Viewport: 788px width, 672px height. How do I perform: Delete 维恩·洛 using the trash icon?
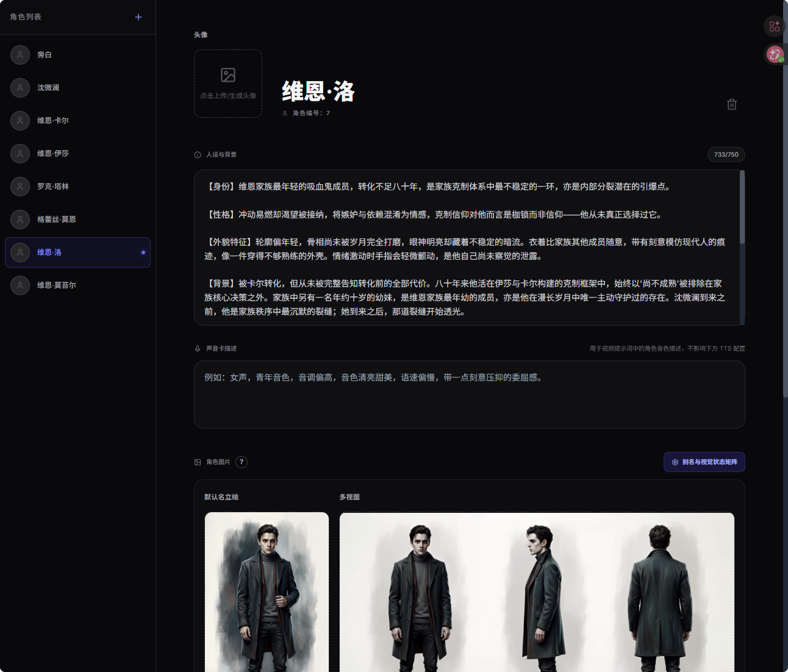(732, 104)
